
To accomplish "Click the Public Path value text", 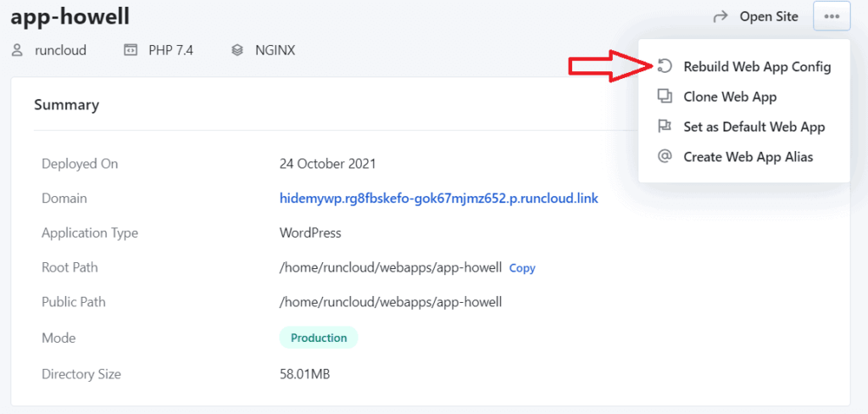I will (391, 302).
